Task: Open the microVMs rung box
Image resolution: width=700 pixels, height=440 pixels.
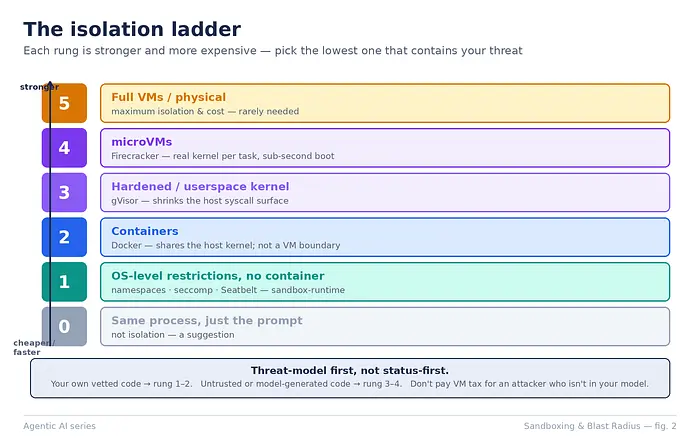Action: (x=385, y=148)
